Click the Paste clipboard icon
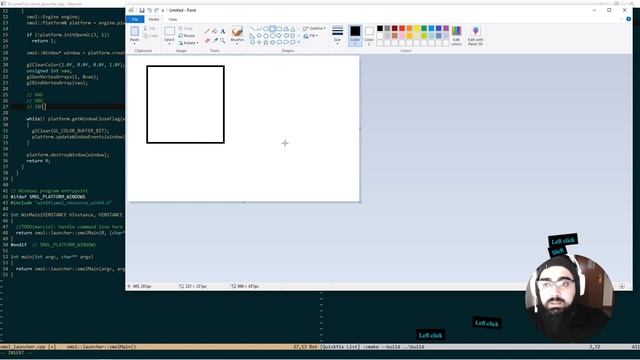The width and height of the screenshot is (640, 360). pos(134,31)
